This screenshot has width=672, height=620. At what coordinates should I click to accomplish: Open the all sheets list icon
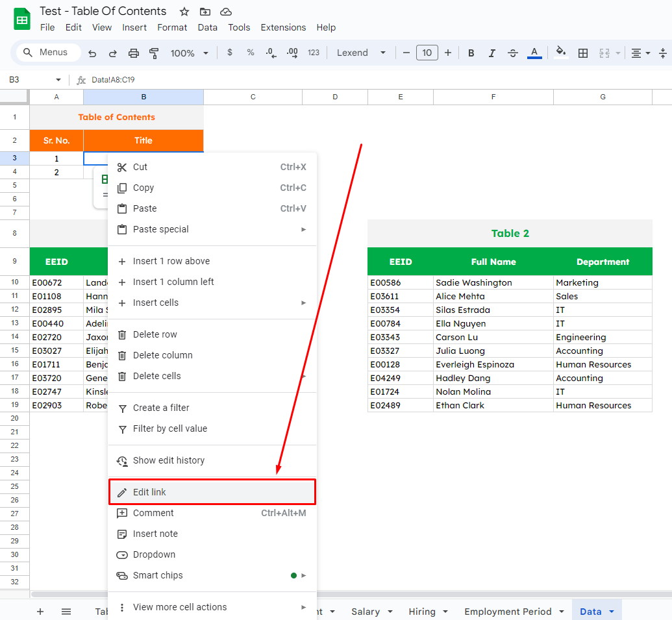(66, 612)
